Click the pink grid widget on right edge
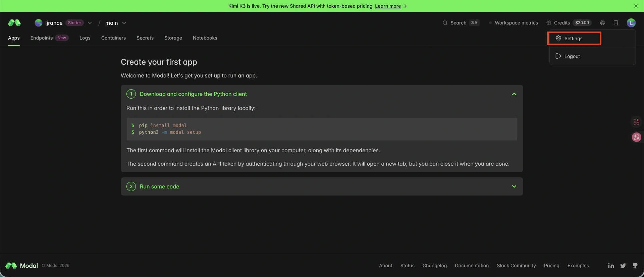 click(x=636, y=122)
